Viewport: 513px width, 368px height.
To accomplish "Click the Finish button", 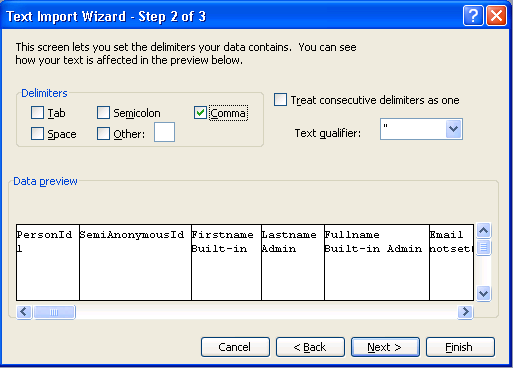I will [460, 347].
